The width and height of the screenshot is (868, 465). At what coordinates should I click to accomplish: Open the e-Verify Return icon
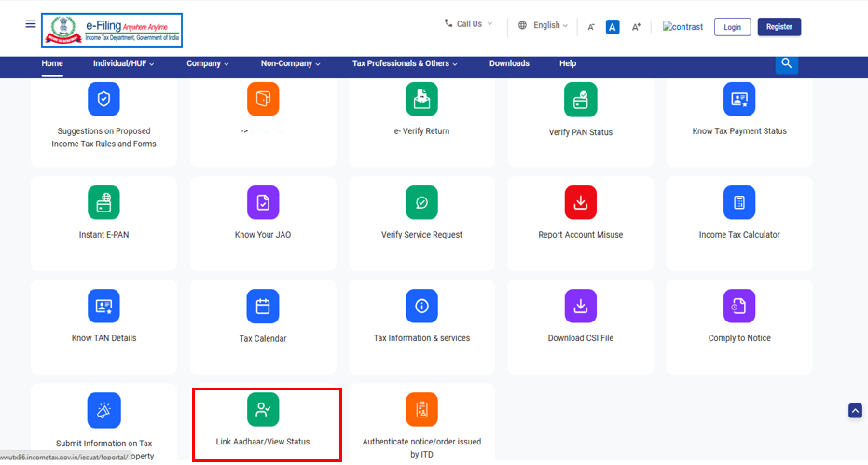(421, 99)
